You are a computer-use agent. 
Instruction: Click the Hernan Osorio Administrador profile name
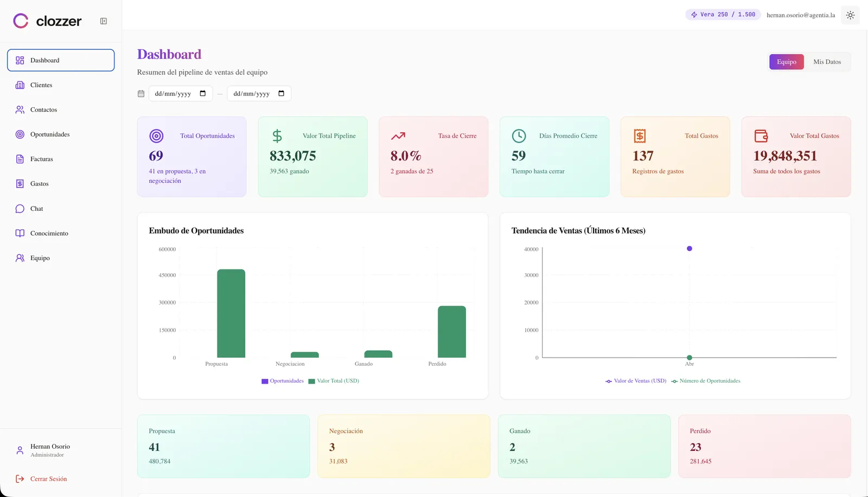pos(50,450)
